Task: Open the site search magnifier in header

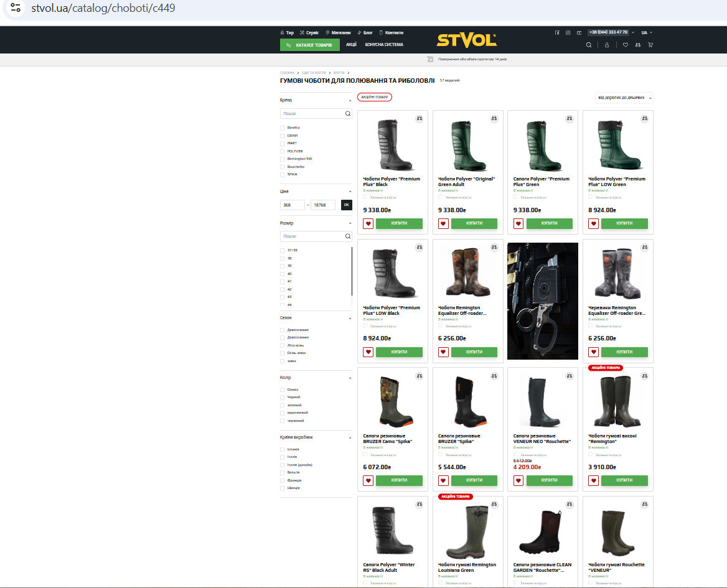Action: click(x=589, y=45)
